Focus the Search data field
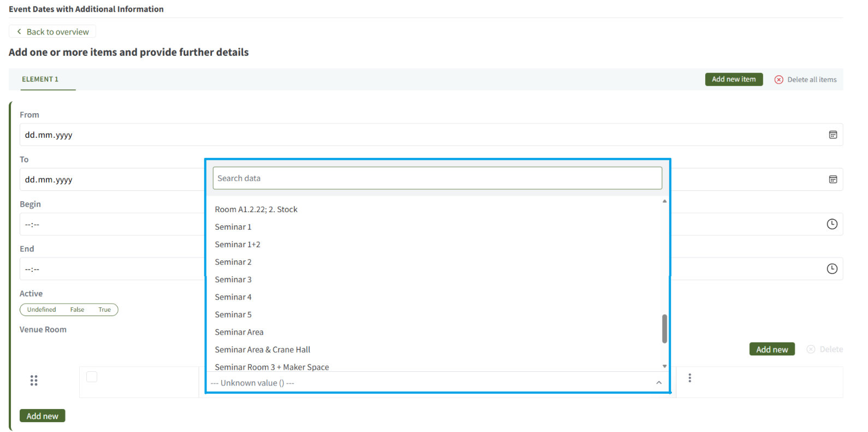Screen dimensions: 868x432 [437, 178]
